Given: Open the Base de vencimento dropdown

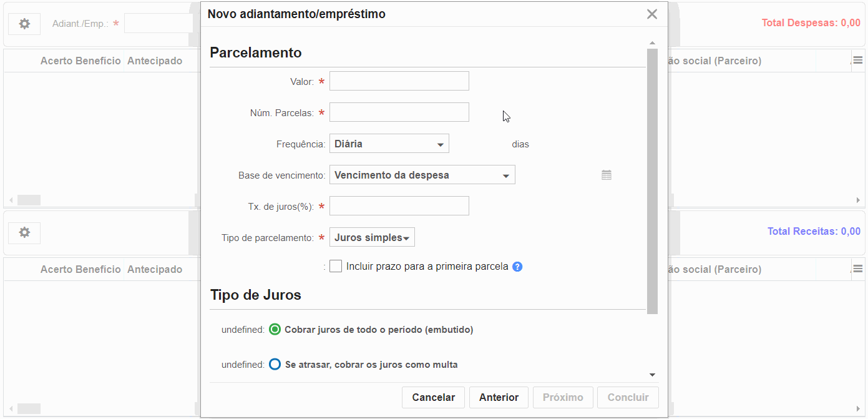Looking at the screenshot, I should click(x=422, y=175).
